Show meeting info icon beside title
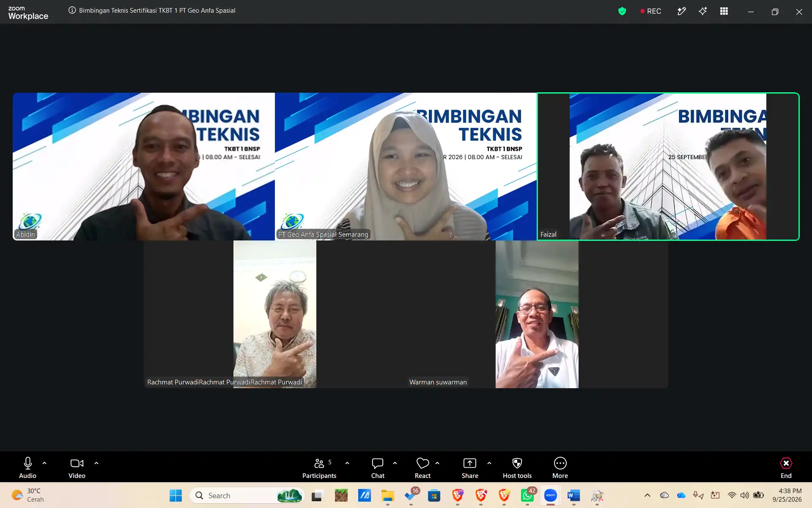The width and height of the screenshot is (812, 508). pyautogui.click(x=72, y=10)
